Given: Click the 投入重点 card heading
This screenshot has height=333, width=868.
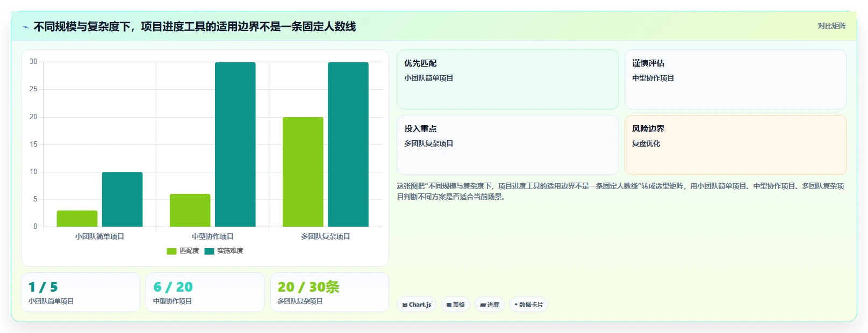Looking at the screenshot, I should pyautogui.click(x=420, y=129).
